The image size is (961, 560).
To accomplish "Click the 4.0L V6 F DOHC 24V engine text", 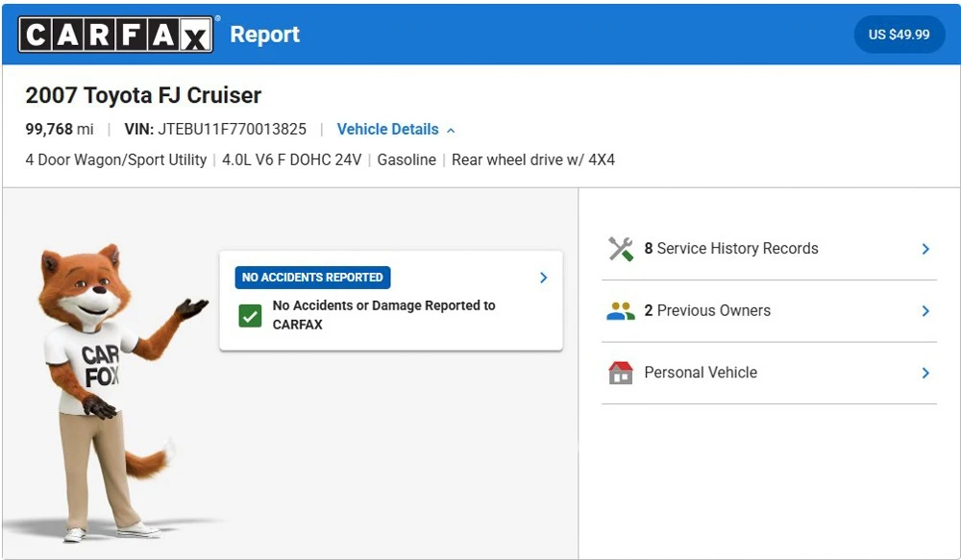I will tap(292, 159).
